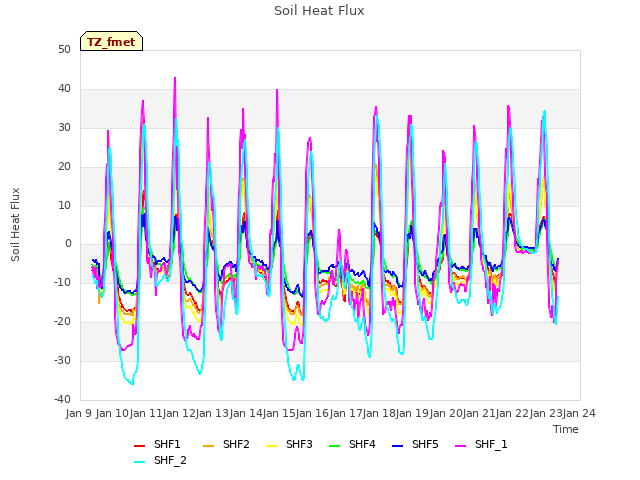Click the green SHF4 legend color marker
This screenshot has height=480, width=640.
[334, 446]
